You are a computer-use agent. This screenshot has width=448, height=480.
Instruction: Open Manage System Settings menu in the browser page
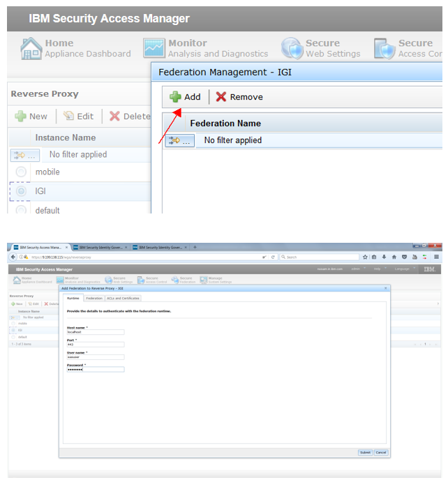(x=216, y=280)
